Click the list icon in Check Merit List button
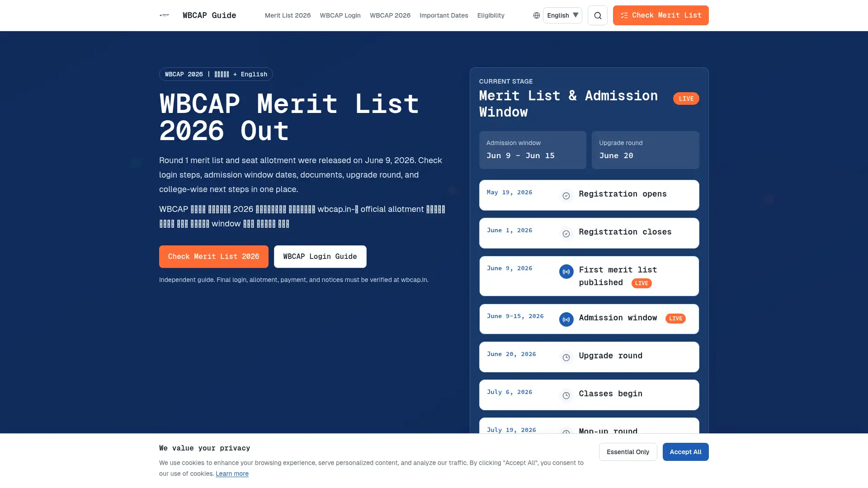This screenshot has width=868, height=488. 624,15
